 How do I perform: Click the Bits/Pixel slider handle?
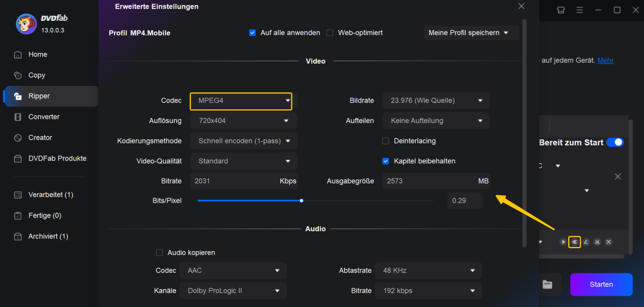click(x=302, y=201)
